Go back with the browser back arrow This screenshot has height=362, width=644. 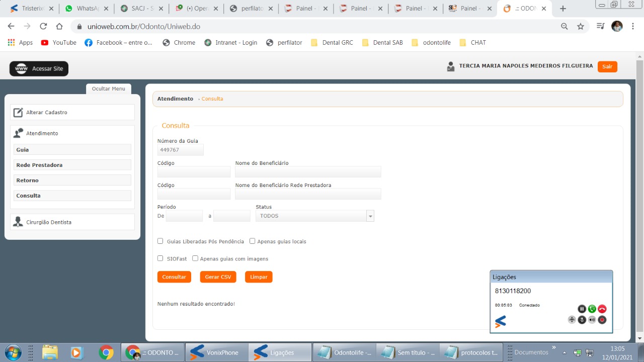pyautogui.click(x=11, y=27)
